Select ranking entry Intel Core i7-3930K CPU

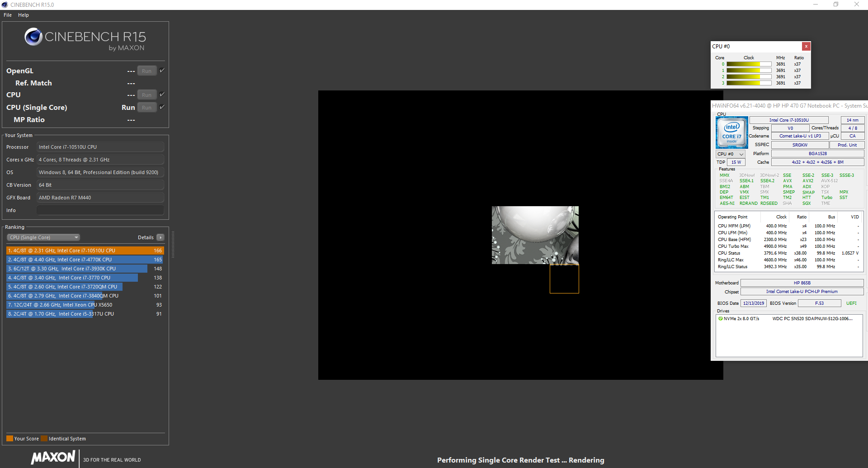[85, 269]
